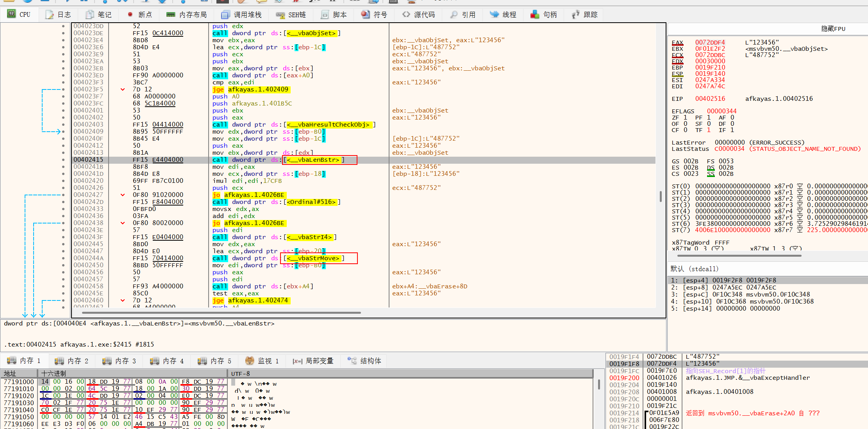Open the 默认 (stdcall) calling convention dropdown
This screenshot has height=429, width=868.
coord(768,269)
